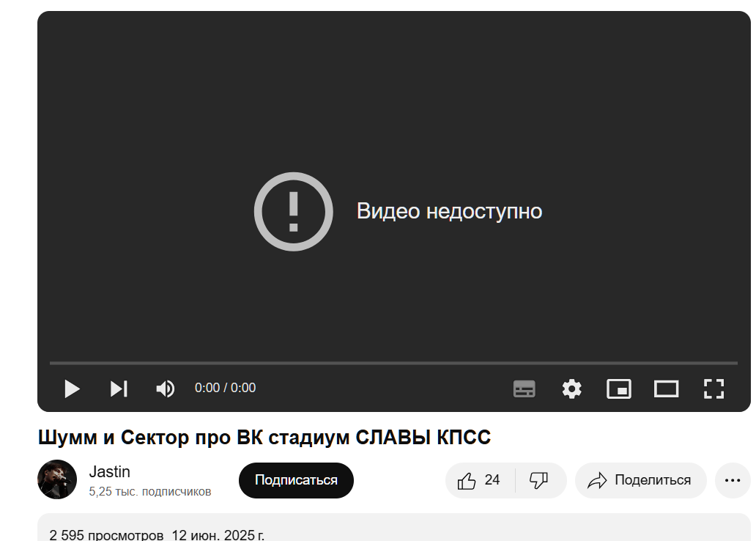Switch to theater mode view
The width and height of the screenshot is (756, 541).
[667, 389]
